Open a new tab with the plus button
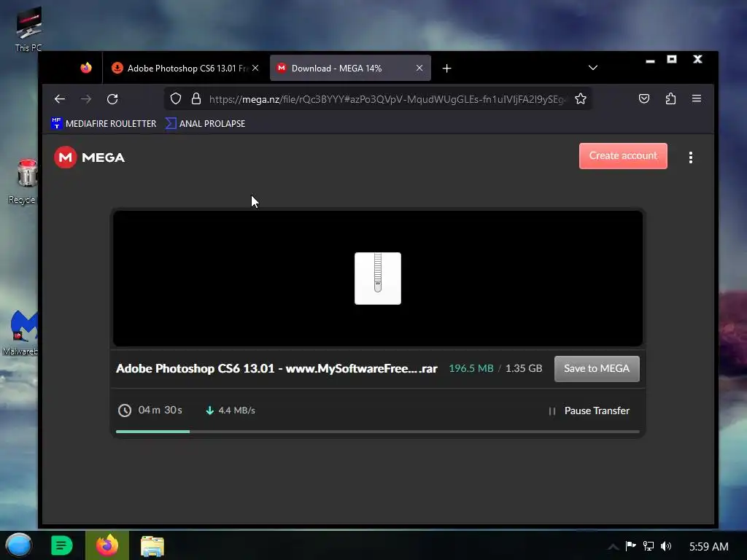Viewport: 747px width, 560px height. tap(446, 69)
